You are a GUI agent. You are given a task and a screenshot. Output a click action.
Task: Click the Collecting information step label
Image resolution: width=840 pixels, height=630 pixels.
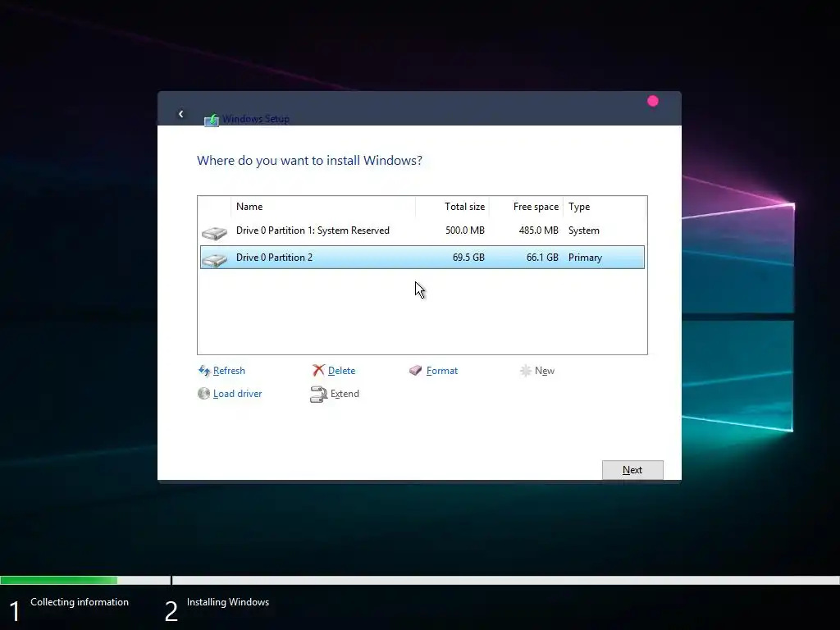(80, 602)
